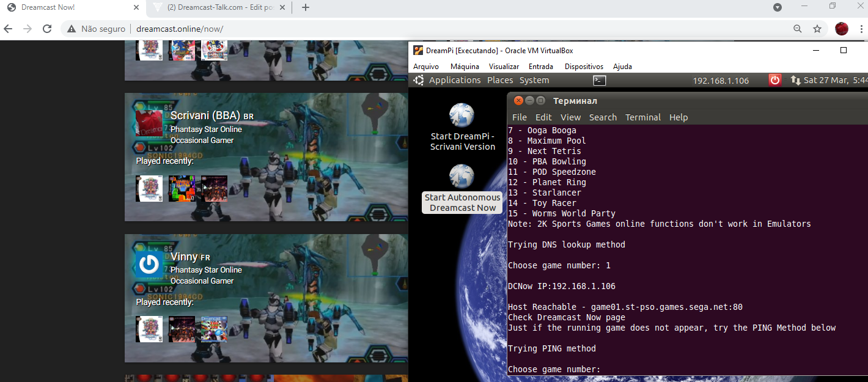Open the guest Applications menu
This screenshot has height=382, width=868.
(x=455, y=80)
